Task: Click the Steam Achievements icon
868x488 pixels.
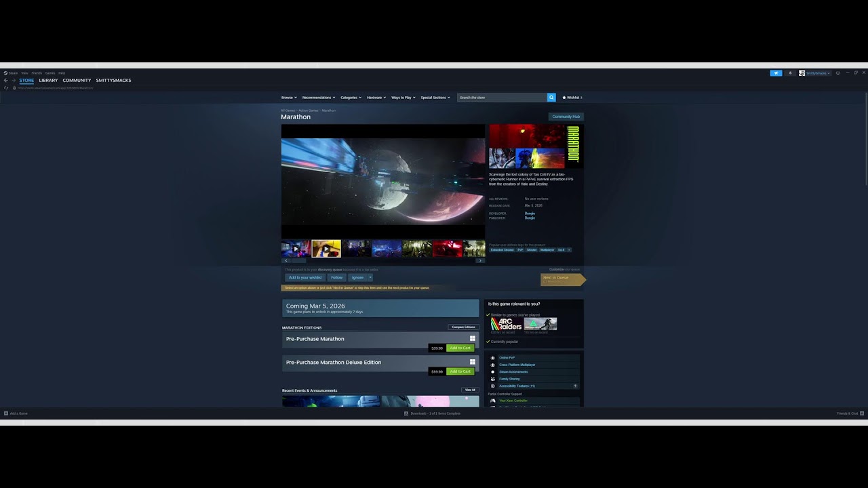Action: click(x=493, y=372)
